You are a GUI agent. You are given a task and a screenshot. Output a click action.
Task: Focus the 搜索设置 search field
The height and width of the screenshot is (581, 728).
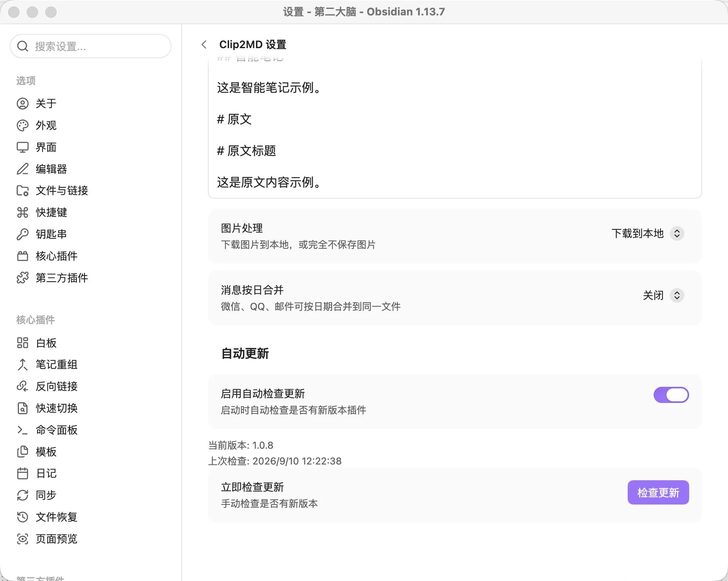point(91,46)
